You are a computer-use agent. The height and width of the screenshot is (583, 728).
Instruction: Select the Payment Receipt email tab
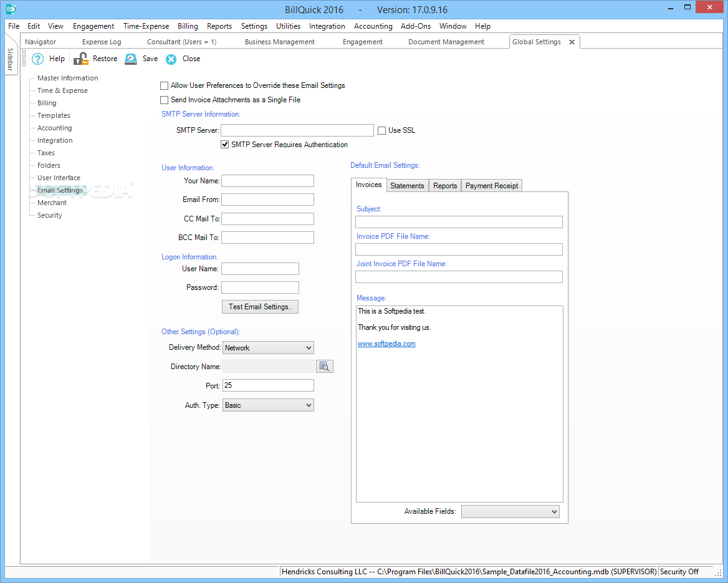(492, 186)
